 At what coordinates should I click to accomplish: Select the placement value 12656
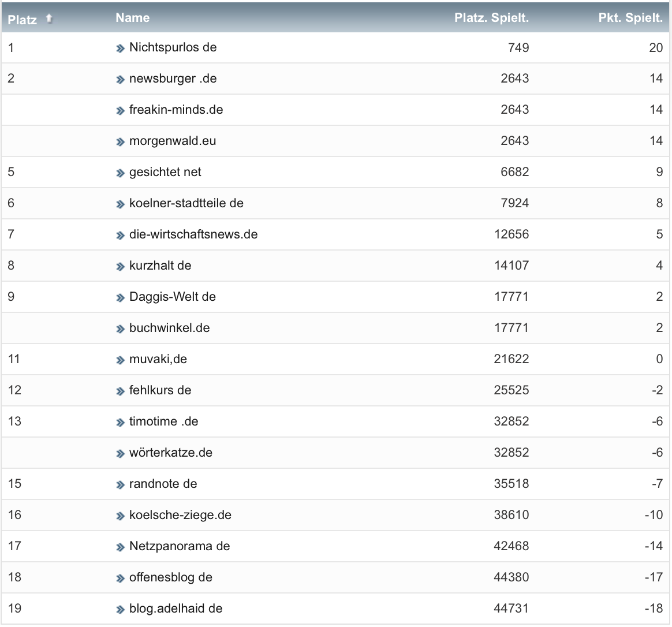point(512,234)
